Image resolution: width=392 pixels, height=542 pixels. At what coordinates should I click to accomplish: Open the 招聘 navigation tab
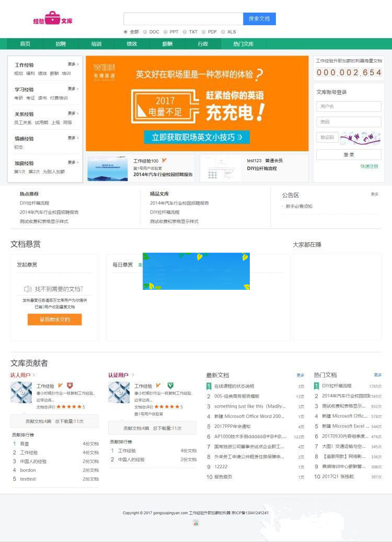click(61, 44)
